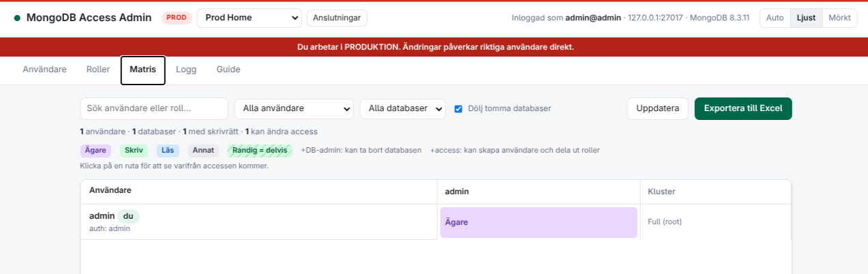Click the grey Annat legend chip
868x274 pixels.
[203, 151]
